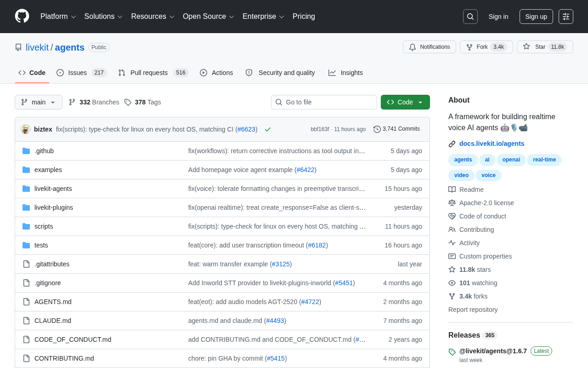Click the agents repository name link
This screenshot has height=368, width=588.
coord(70,47)
